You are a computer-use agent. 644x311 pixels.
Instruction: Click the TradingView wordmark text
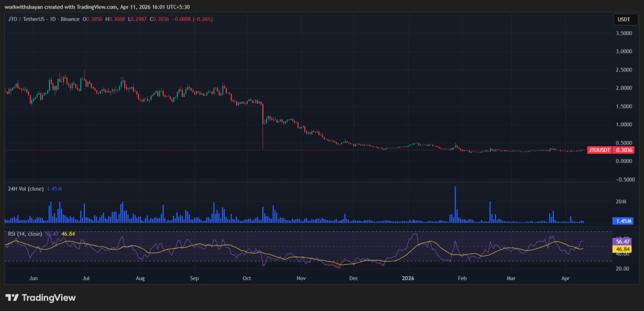(x=48, y=298)
